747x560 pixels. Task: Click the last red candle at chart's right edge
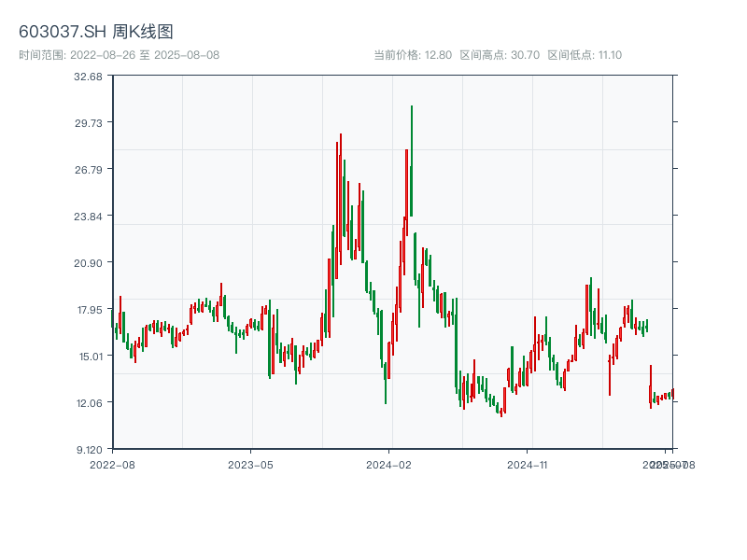pyautogui.click(x=672, y=394)
